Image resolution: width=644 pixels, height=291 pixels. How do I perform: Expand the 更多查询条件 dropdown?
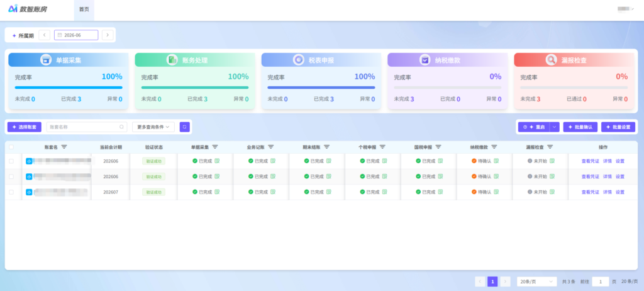coord(153,127)
